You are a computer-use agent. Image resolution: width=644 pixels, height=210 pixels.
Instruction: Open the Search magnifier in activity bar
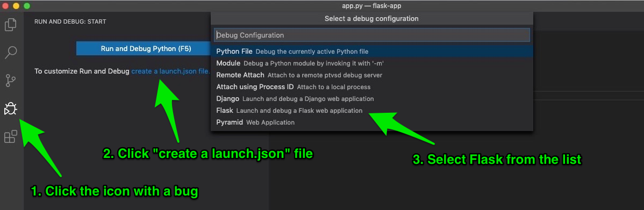pos(11,53)
